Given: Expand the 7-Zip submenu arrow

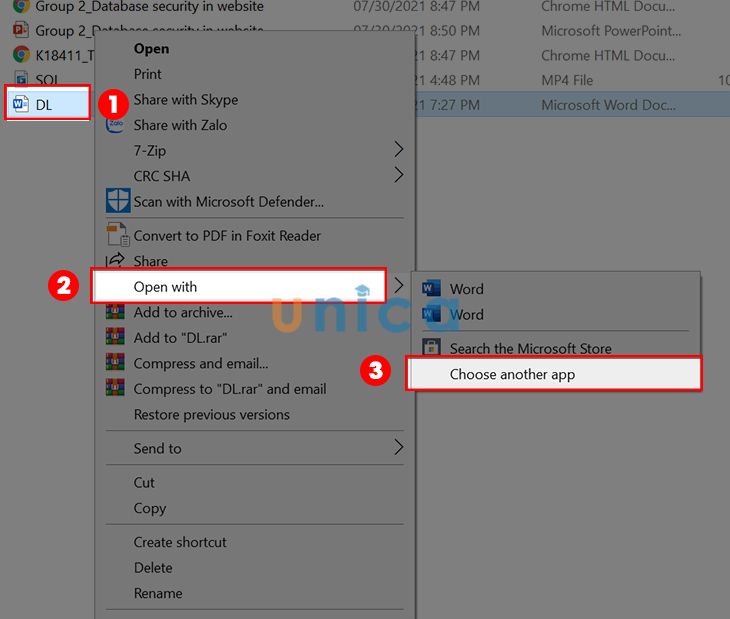Looking at the screenshot, I should tap(399, 149).
